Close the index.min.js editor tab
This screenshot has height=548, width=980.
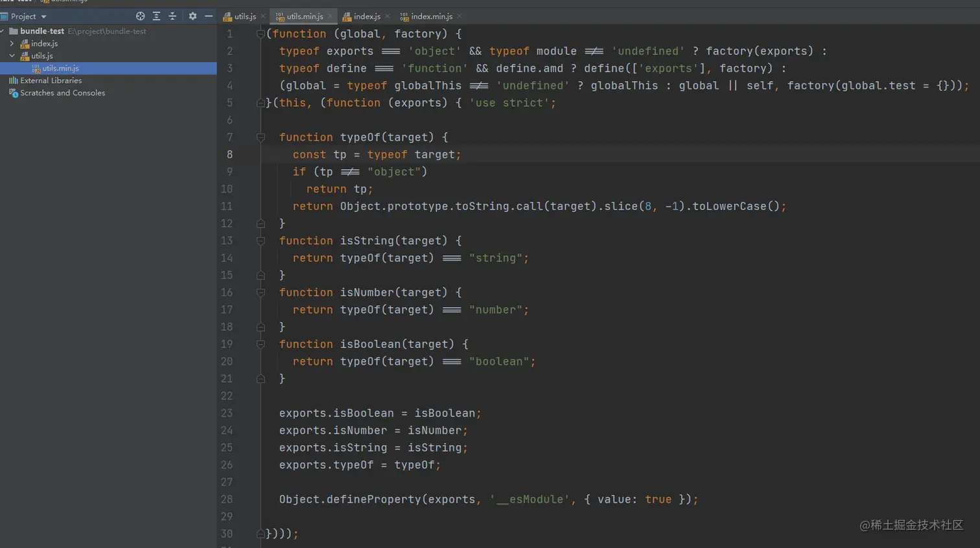[460, 16]
